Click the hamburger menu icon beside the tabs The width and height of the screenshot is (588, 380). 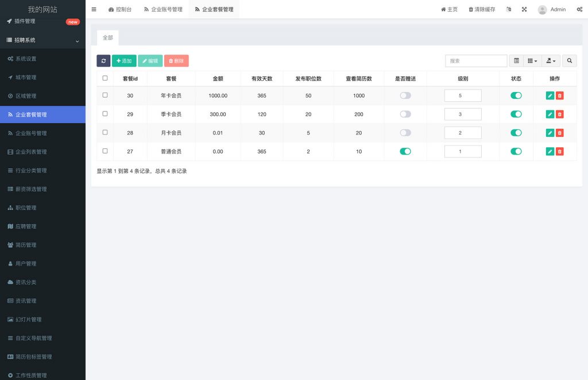coord(94,9)
